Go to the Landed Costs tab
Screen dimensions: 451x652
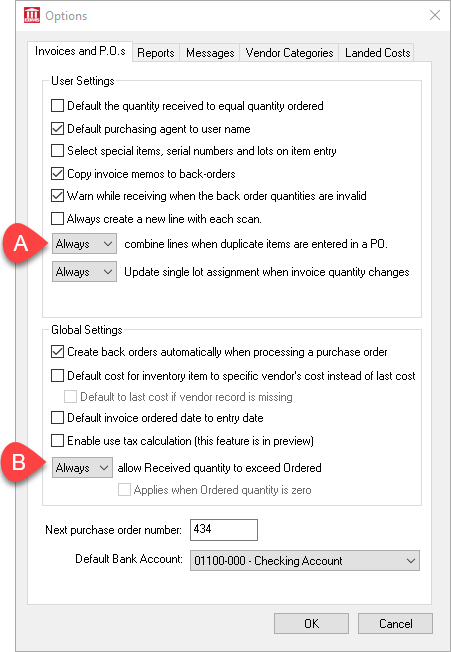[377, 53]
